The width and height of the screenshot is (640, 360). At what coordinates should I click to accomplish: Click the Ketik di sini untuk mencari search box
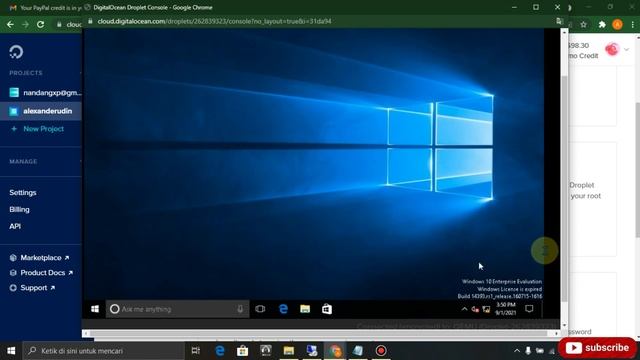click(x=104, y=351)
